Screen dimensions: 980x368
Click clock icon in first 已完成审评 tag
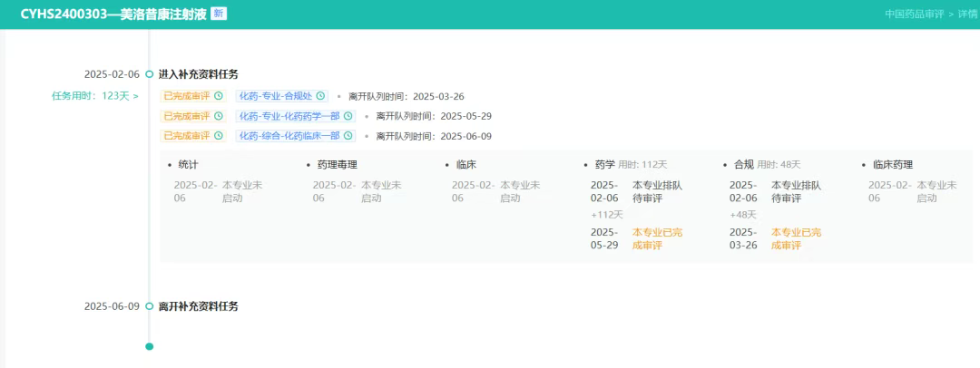click(218, 96)
